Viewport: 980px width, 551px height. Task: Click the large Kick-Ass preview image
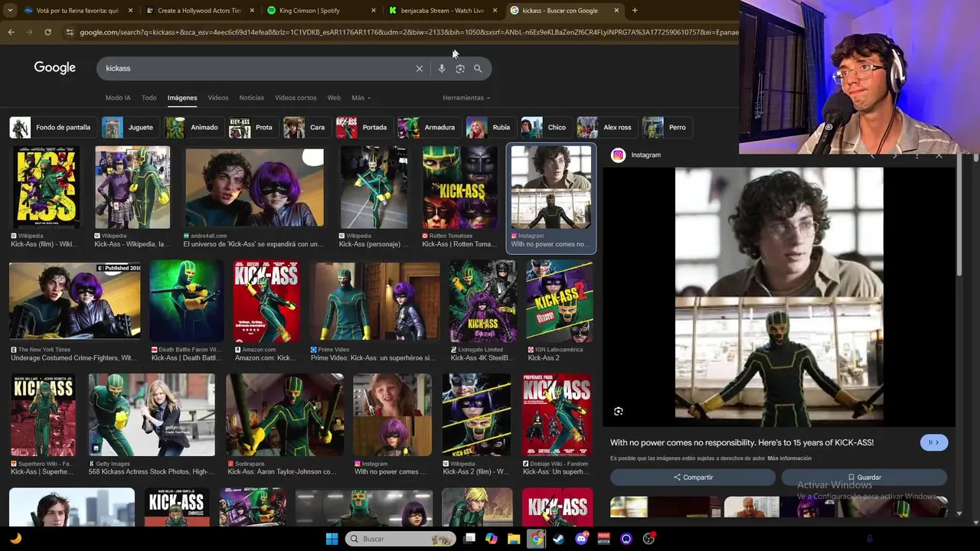[x=779, y=297]
